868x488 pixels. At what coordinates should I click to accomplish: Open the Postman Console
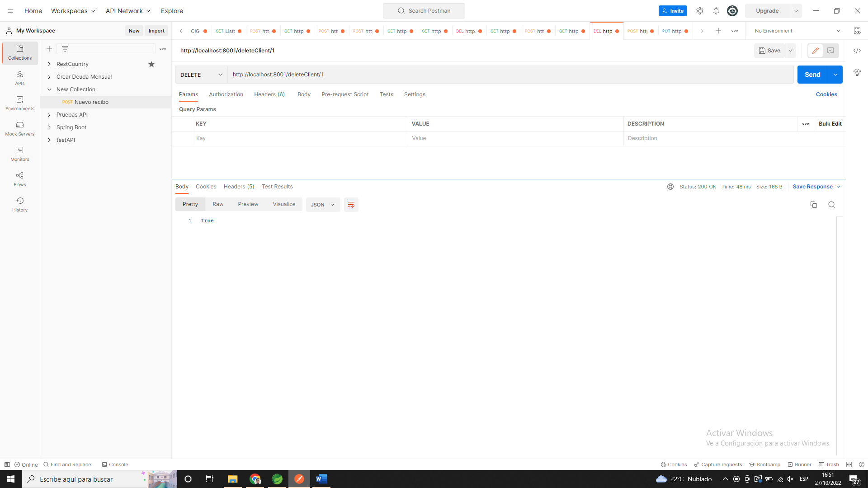point(115,465)
